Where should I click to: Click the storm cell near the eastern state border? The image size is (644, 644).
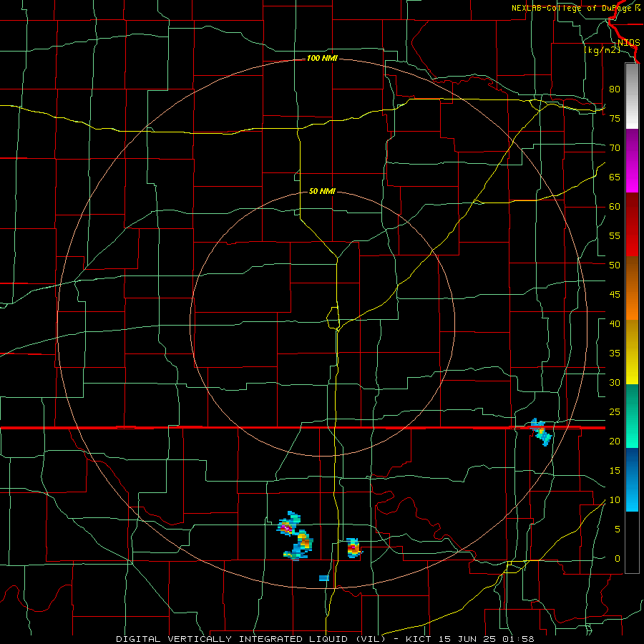point(540,432)
